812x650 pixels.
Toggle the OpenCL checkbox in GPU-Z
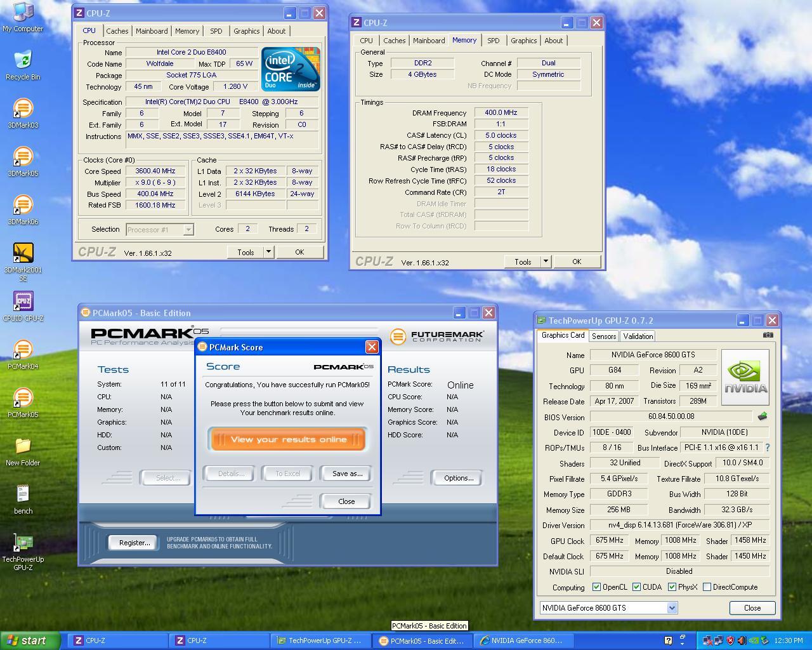(596, 587)
